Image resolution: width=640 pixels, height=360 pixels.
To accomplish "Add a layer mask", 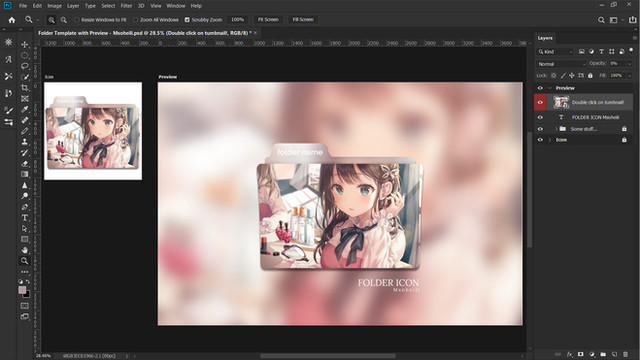I will pos(580,354).
